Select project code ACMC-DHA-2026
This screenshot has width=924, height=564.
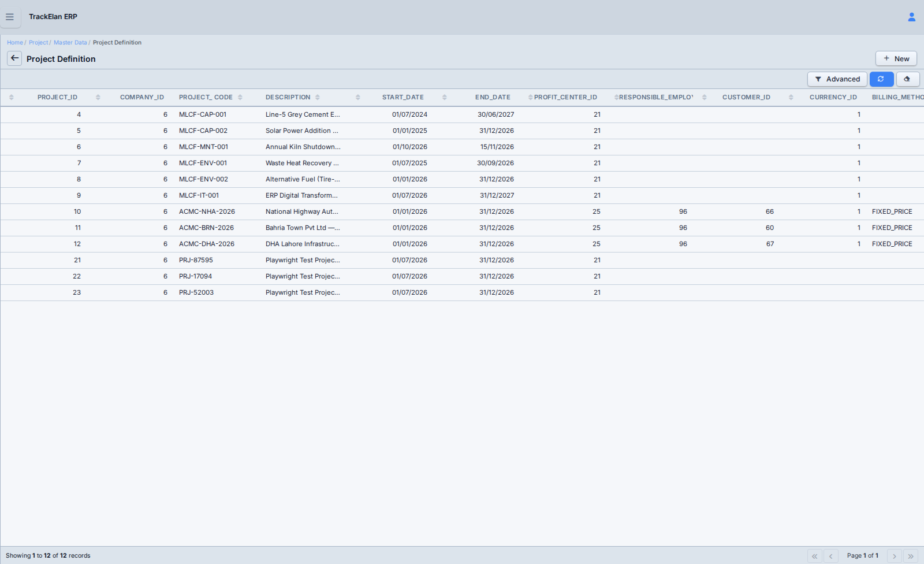[207, 244]
